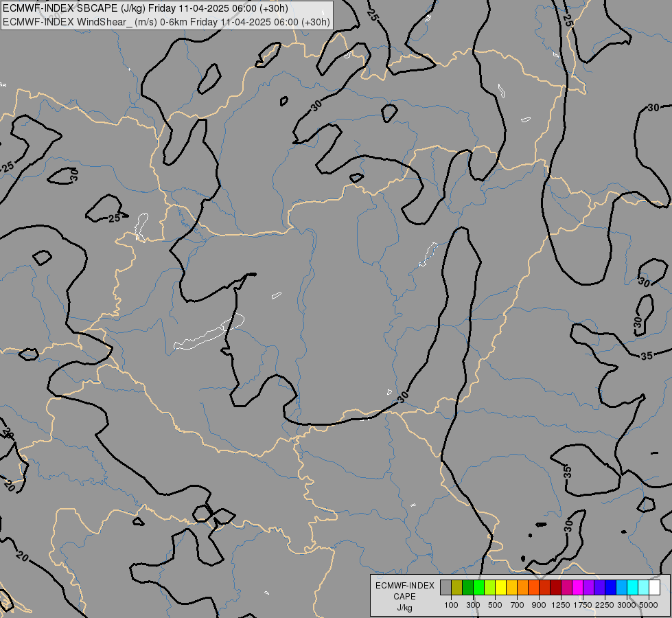
Task: Click the gray swatch in the CAPE legend
Action: (x=445, y=587)
